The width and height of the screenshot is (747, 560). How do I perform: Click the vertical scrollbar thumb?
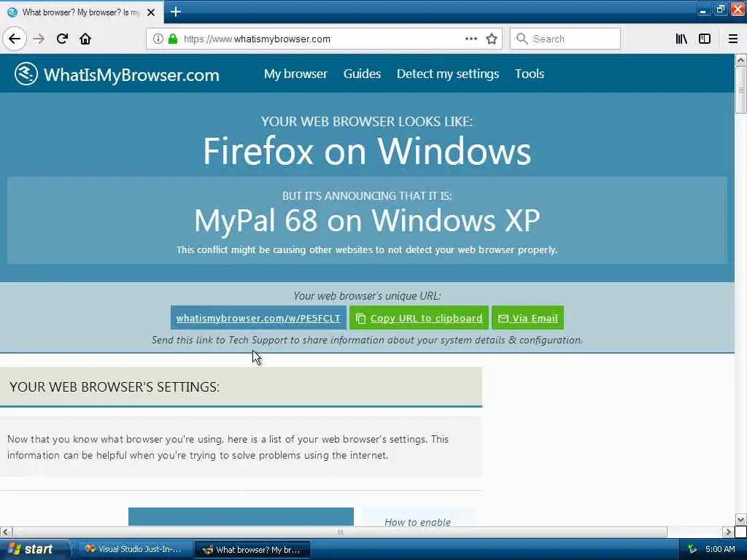click(x=740, y=90)
